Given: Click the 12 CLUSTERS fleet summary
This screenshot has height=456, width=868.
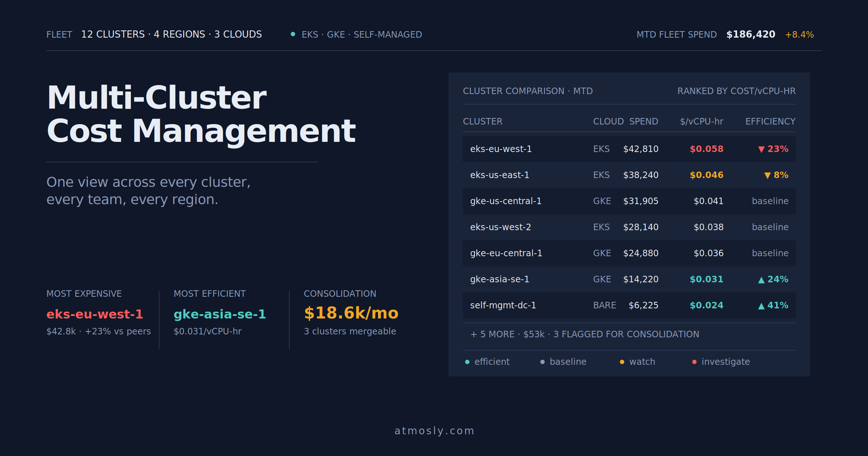Looking at the screenshot, I should pyautogui.click(x=171, y=34).
